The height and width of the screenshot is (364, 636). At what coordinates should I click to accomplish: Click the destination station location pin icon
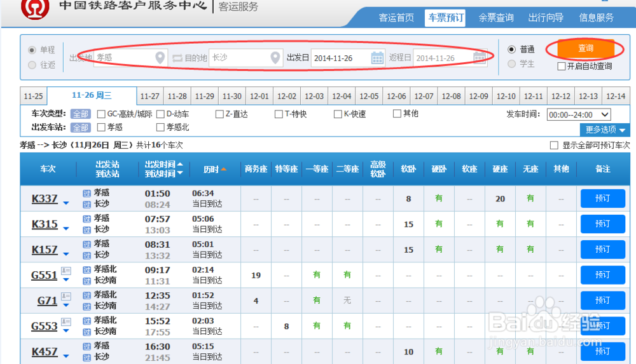pos(275,58)
